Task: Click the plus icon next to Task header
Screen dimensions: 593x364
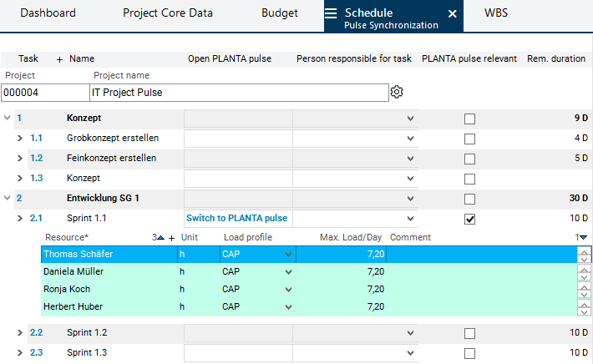Action: pos(59,59)
